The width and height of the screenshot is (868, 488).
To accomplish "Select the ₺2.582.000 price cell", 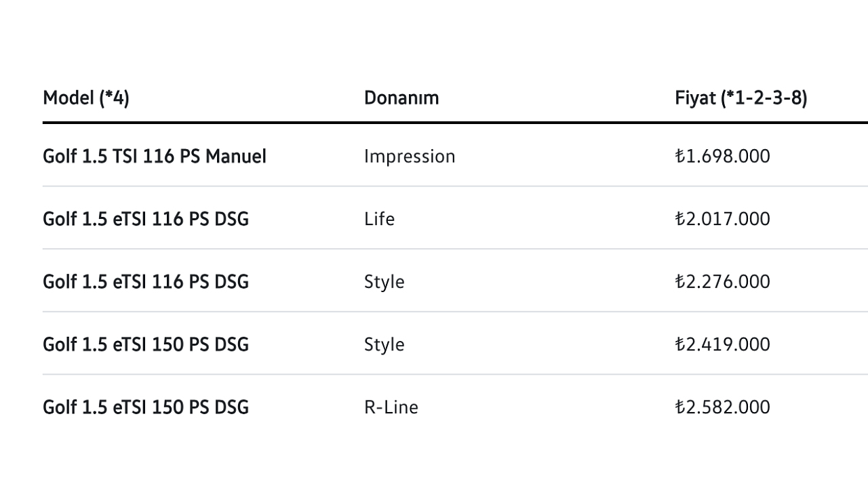I will coord(722,408).
